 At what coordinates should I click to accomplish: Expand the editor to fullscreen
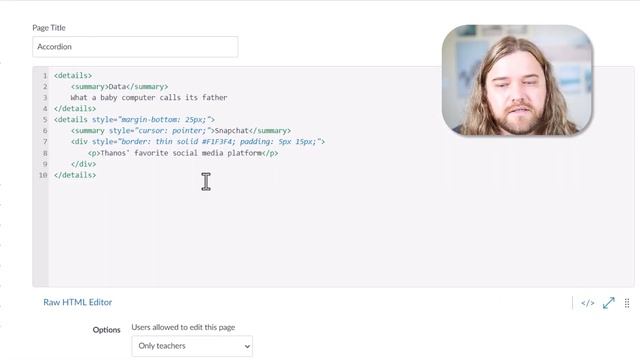point(609,303)
